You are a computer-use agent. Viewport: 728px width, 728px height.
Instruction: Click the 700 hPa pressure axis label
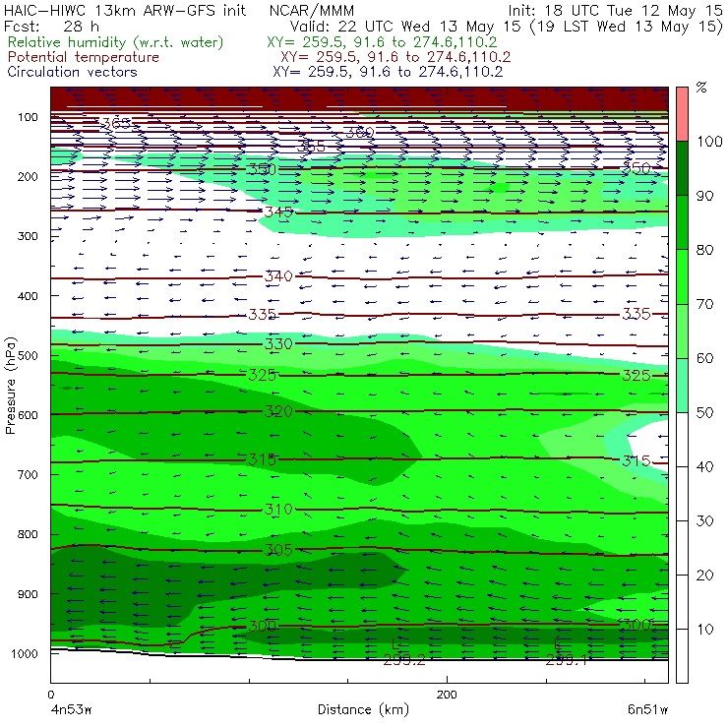point(28,474)
